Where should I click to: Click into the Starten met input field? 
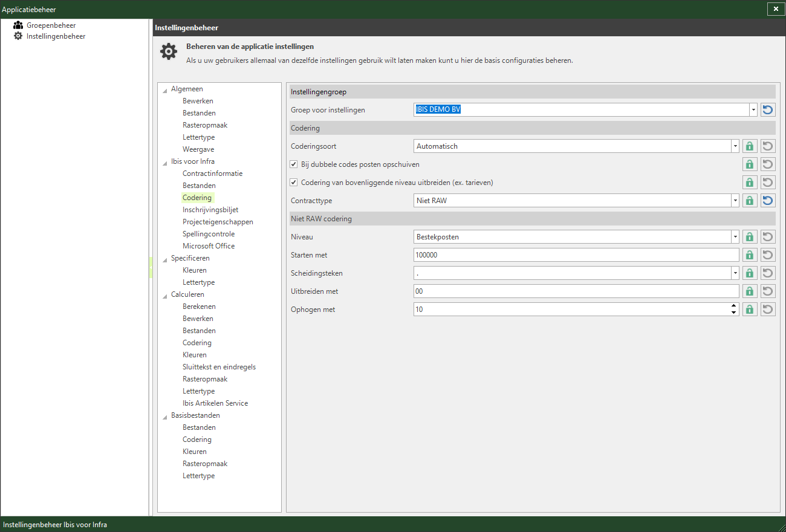point(576,255)
